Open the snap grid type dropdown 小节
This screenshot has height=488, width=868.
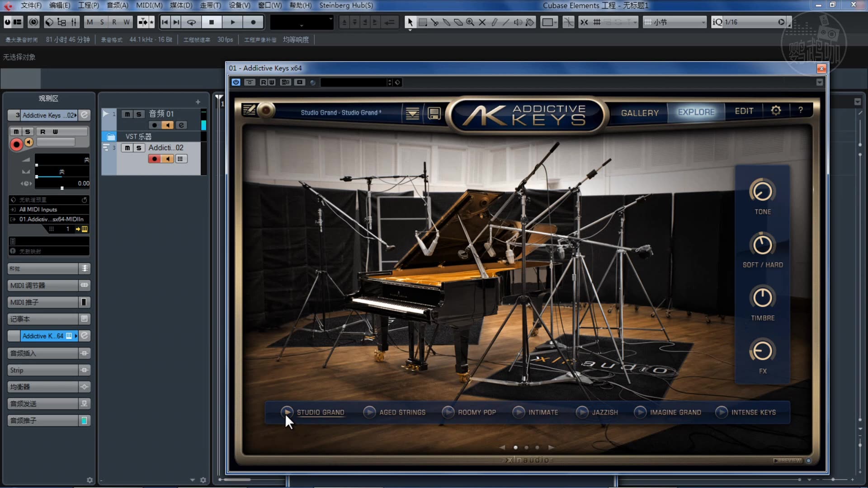[x=675, y=22]
